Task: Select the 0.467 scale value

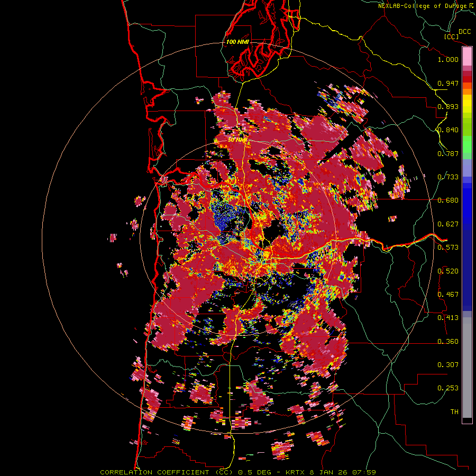Action: point(448,295)
